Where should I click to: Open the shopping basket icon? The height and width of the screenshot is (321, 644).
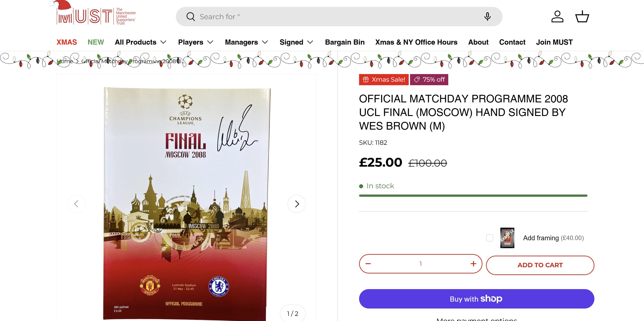[582, 17]
